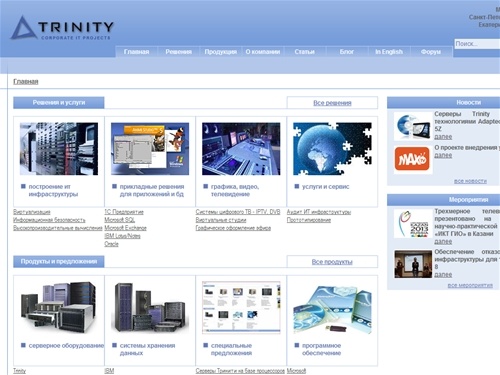
Task: Open the все мероприятия link
Action: click(470, 285)
